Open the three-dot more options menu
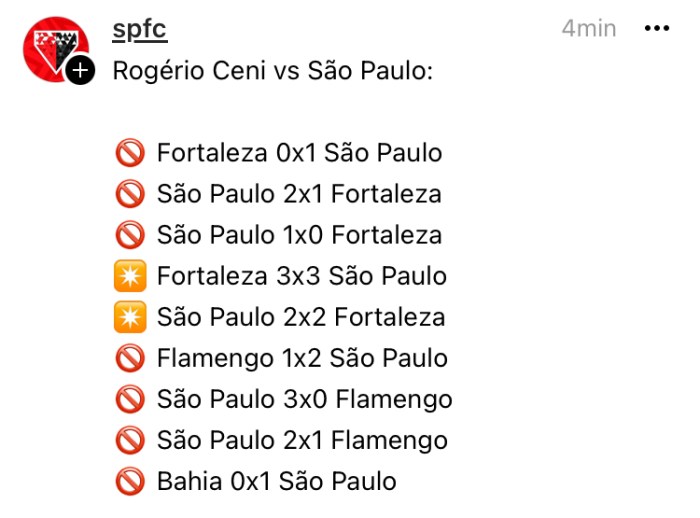The height and width of the screenshot is (518, 700). point(656,29)
